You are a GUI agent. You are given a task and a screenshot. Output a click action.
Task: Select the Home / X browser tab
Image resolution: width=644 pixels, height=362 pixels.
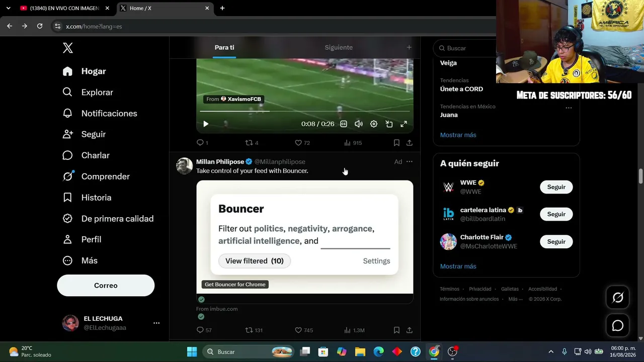coord(165,8)
